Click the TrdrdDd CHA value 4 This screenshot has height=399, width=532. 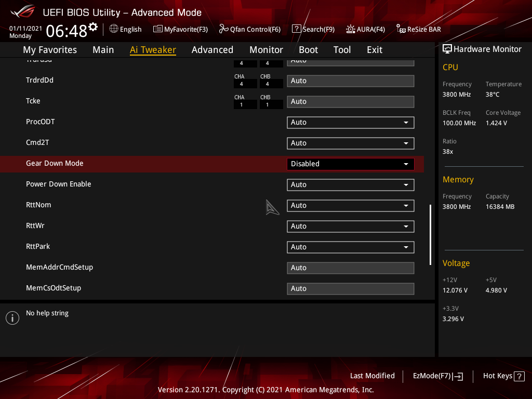(x=245, y=84)
